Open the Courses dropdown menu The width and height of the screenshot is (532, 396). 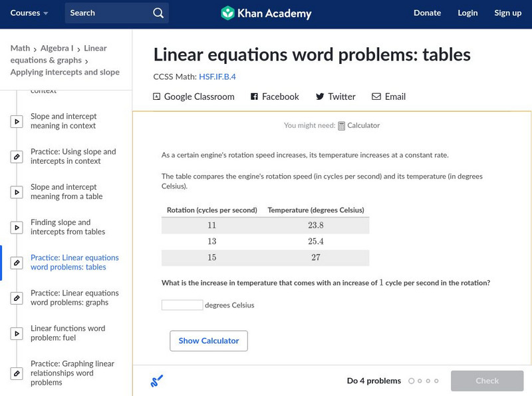pyautogui.click(x=30, y=13)
